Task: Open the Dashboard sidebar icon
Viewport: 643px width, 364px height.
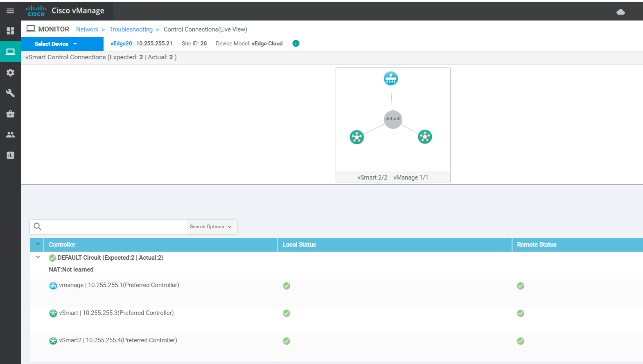Action: (10, 31)
